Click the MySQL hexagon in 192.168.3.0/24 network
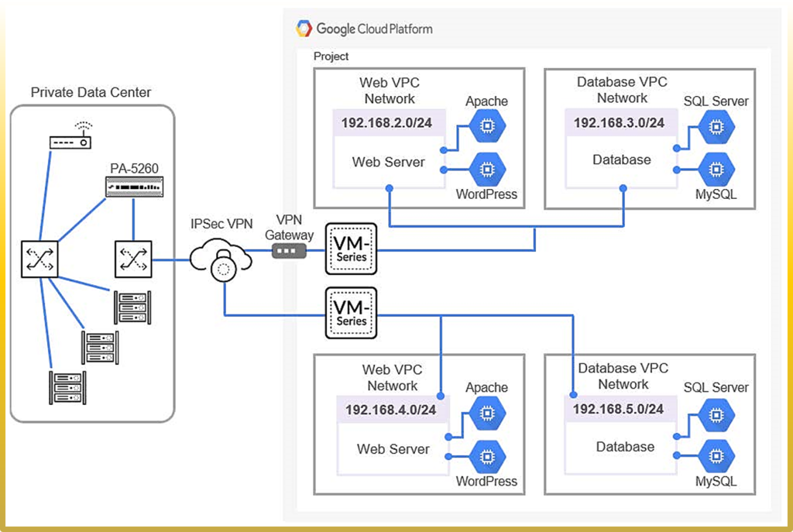Screen dimensions: 793x532 pos(716,169)
